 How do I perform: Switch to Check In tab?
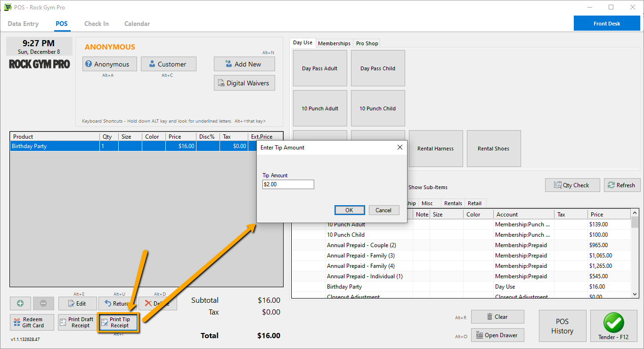(x=97, y=24)
